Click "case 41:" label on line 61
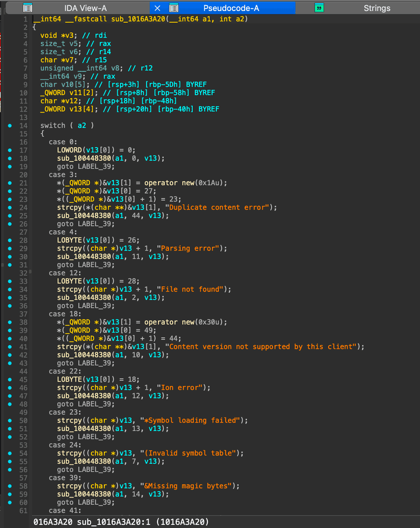 65,511
